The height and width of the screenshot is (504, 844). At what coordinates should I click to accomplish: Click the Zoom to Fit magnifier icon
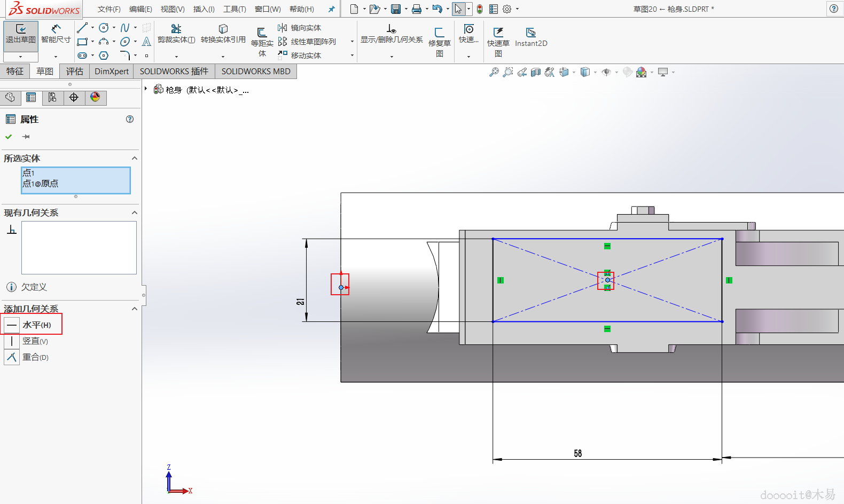coord(494,72)
